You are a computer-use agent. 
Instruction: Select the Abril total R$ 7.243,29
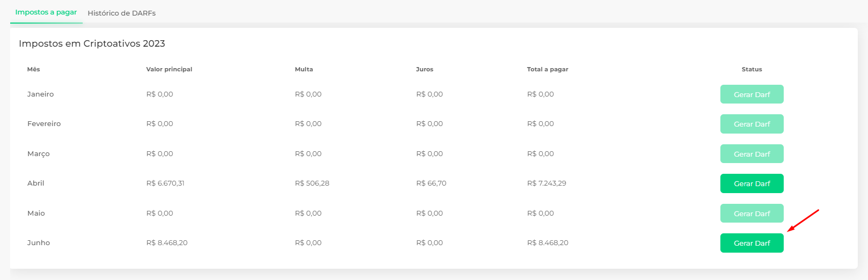(546, 183)
